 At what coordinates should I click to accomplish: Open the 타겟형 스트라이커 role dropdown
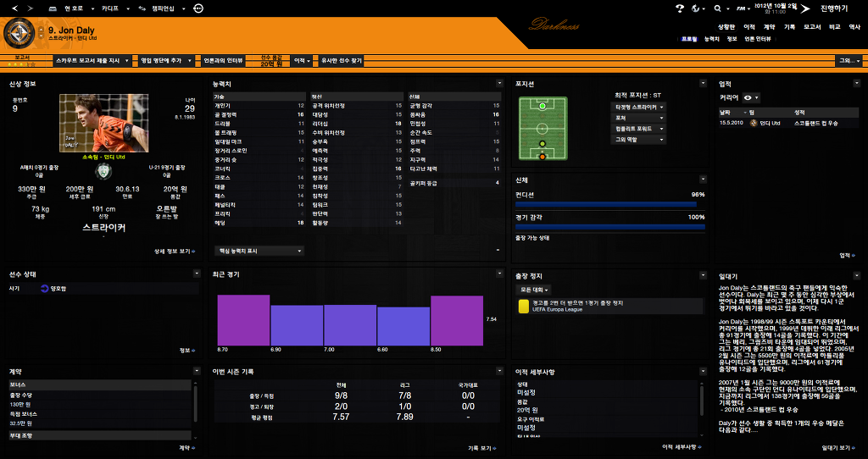[x=638, y=107]
